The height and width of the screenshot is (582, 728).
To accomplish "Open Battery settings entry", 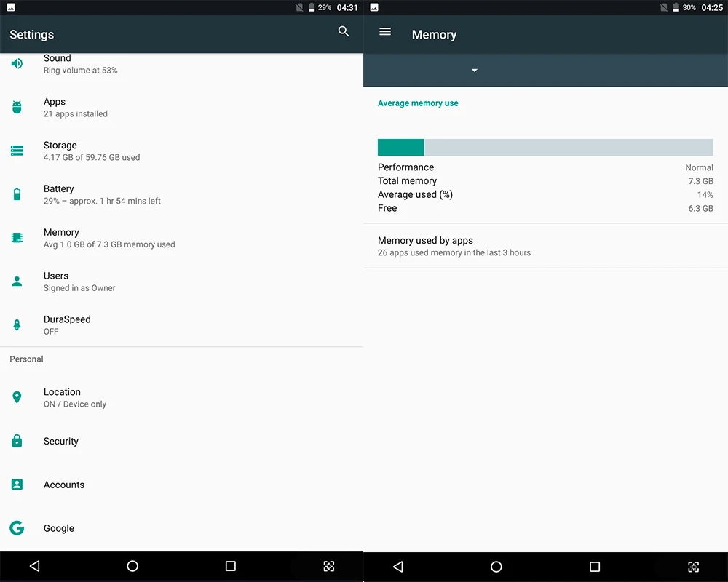I will [x=181, y=194].
